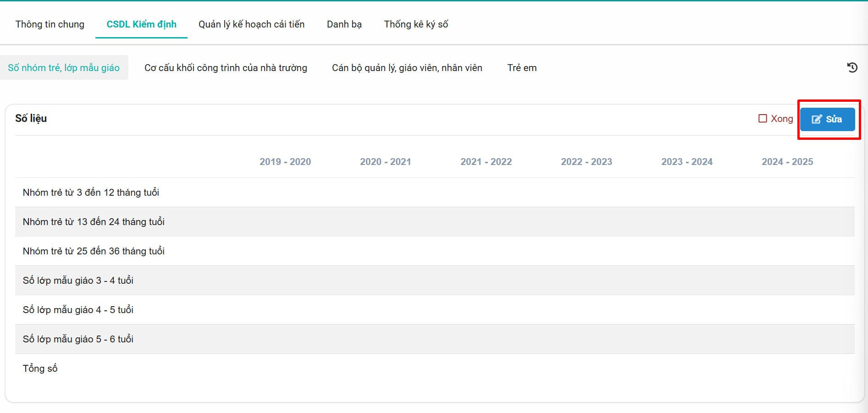Click the 2019 - 2020 column header
Screen dimensions: 868x413
(285, 162)
